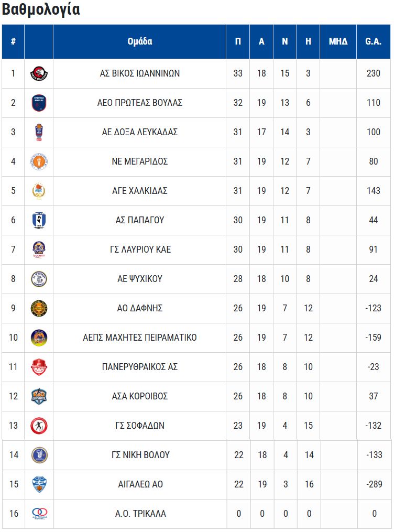Click the ΜΗΔ column header
Screen dimensions: 395x532
tap(338, 41)
